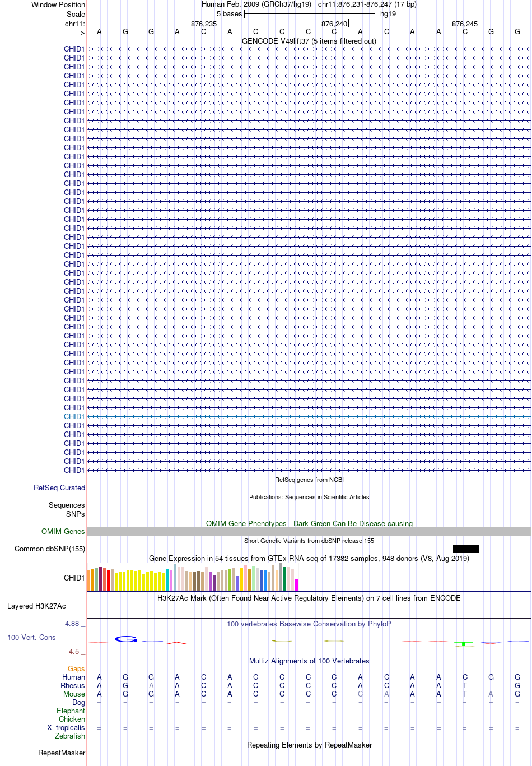The width and height of the screenshot is (532, 766).
Task: Click the 100 vertebrates Basewise Conservation by PhyloP title
Action: pos(309,624)
